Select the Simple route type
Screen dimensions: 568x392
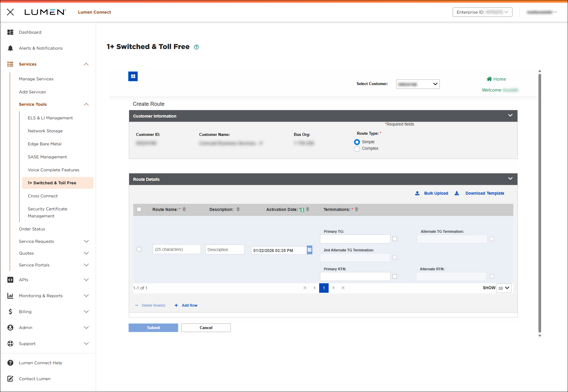tap(357, 142)
